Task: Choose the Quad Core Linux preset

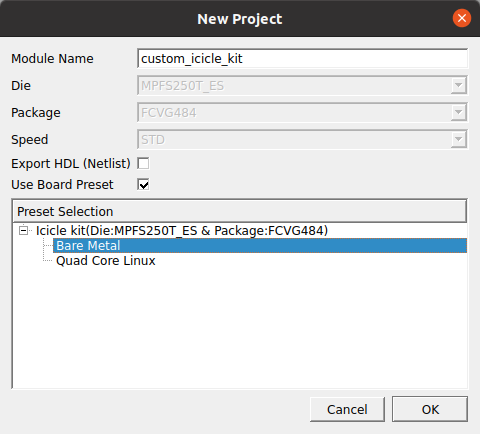Action: coord(106,261)
